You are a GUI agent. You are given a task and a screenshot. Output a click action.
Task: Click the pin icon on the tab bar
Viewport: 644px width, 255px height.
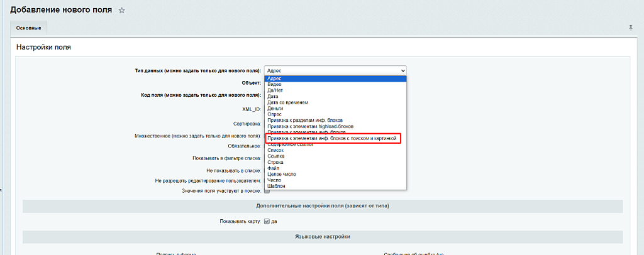click(630, 28)
